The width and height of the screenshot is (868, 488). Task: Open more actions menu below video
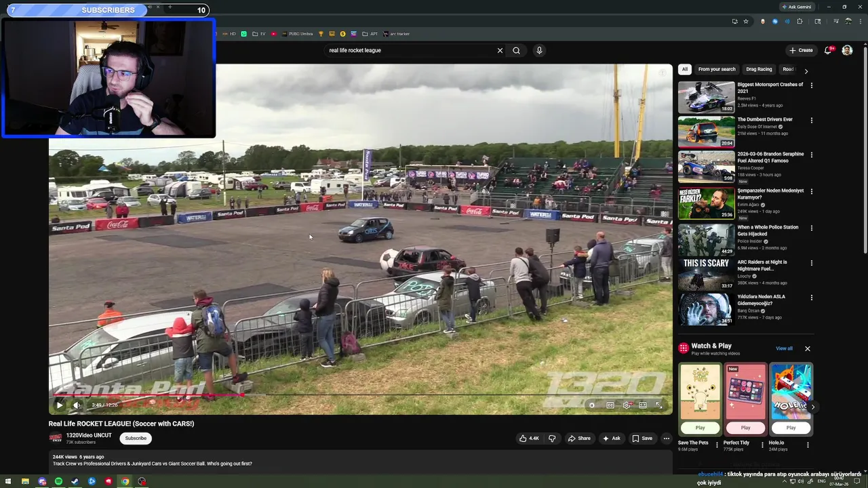pos(666,439)
